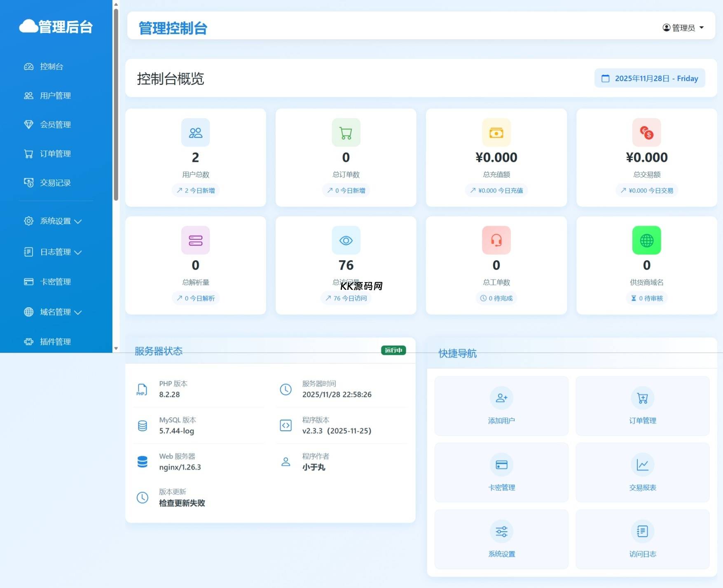723x588 pixels.
Task: Click the green globe supplier domain icon
Action: (646, 240)
